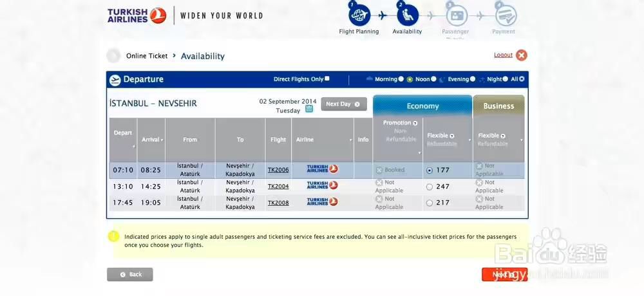Click the red logout X icon
This screenshot has height=296, width=644.
521,55
